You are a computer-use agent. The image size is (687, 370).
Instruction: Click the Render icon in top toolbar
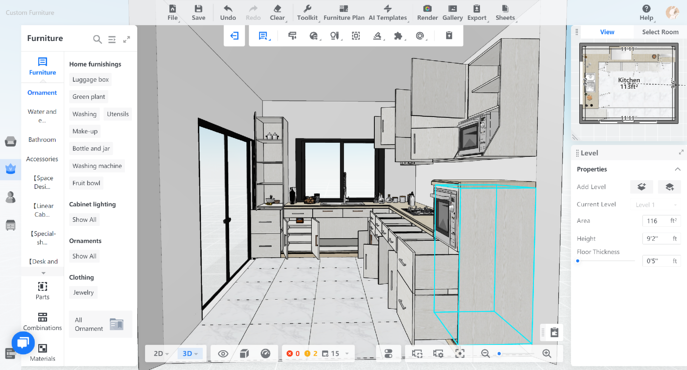tap(427, 13)
